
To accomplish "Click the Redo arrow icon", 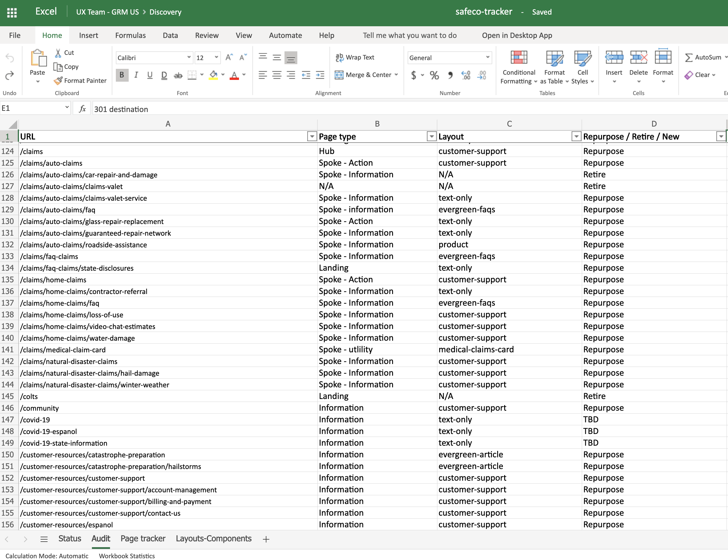I will click(x=10, y=75).
